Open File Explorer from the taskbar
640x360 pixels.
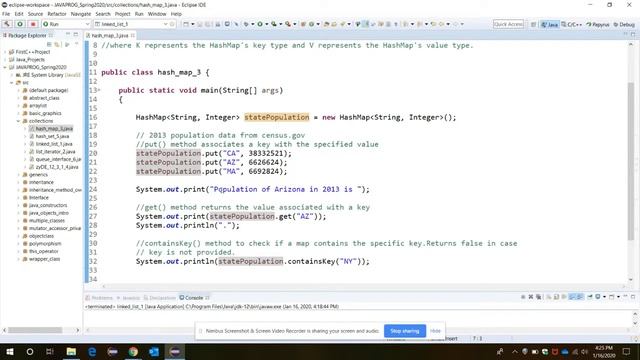71,351
